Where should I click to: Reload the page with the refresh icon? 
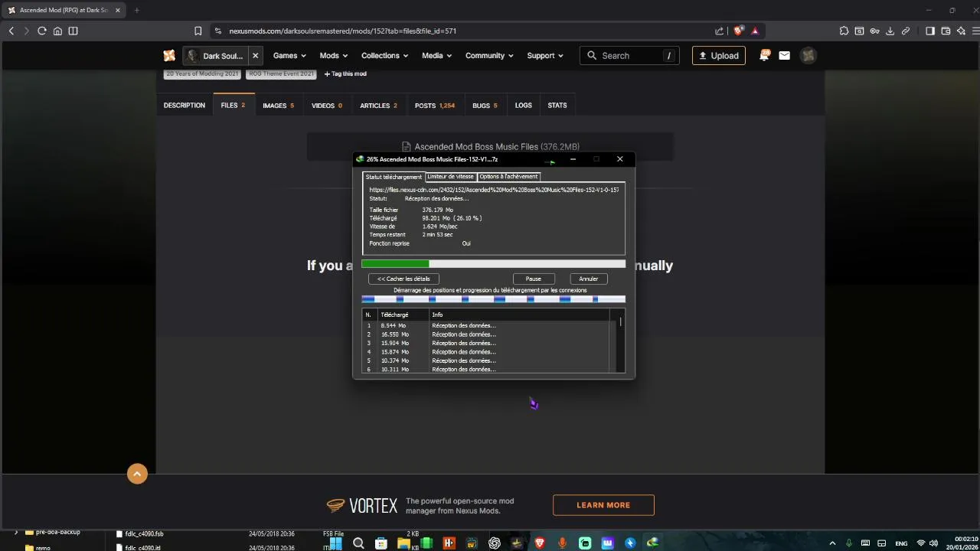pos(42,31)
